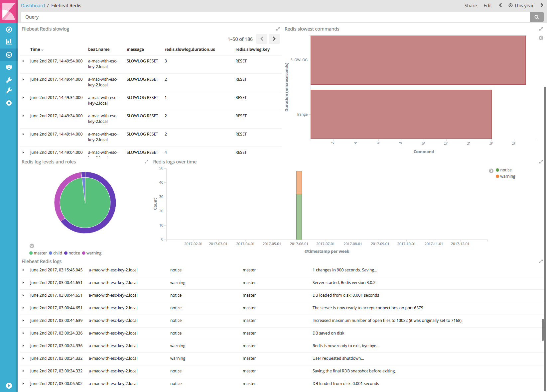Click the child legend color dot
This screenshot has width=547, height=392.
coord(51,253)
